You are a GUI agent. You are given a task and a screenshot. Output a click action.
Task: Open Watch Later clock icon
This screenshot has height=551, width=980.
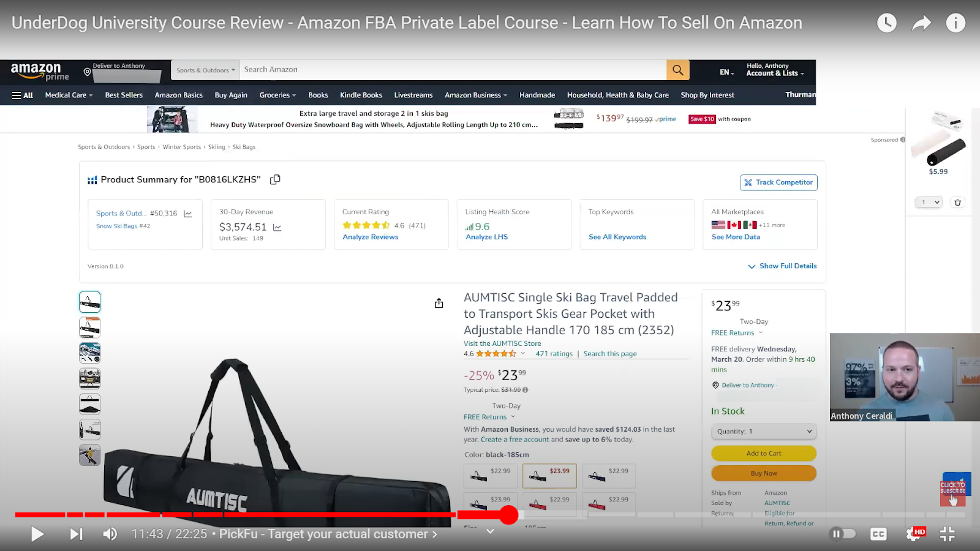[886, 23]
